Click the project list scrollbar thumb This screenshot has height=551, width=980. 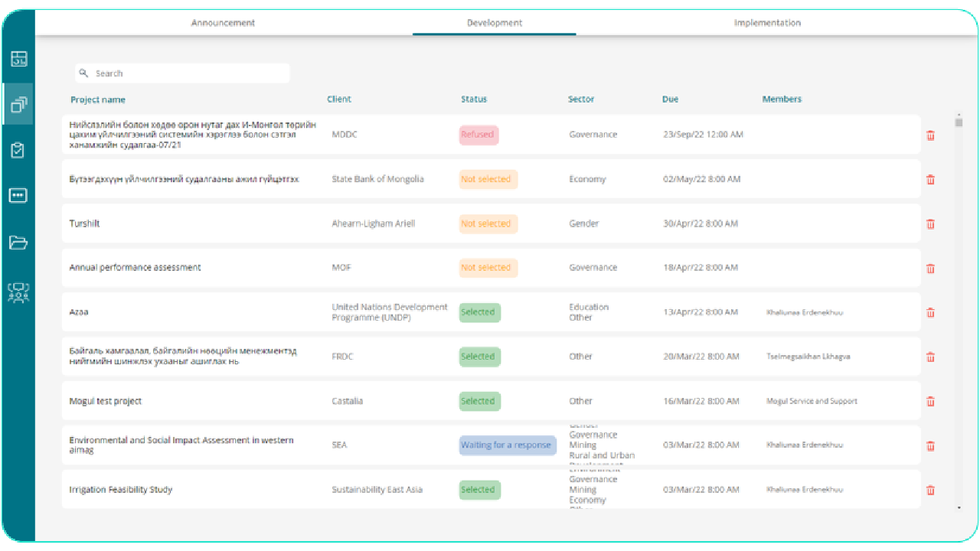coord(959,122)
